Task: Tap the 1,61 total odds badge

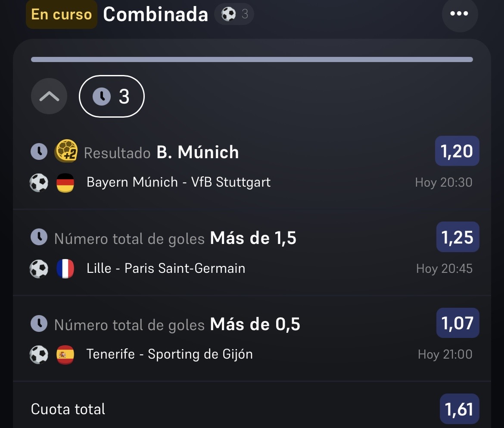Action: (459, 409)
